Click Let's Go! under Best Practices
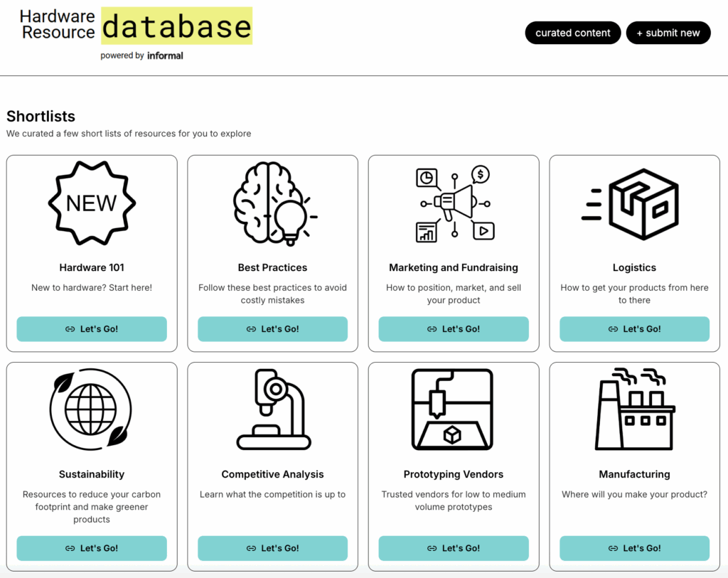 [x=272, y=329]
